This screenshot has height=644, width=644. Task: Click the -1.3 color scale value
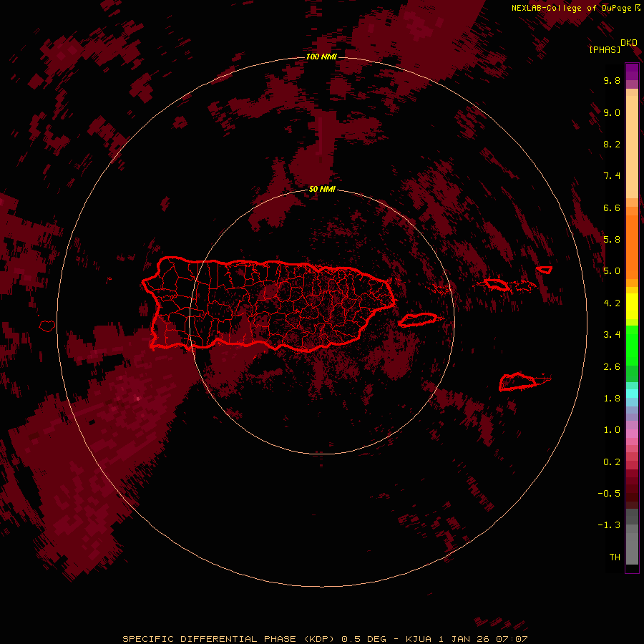tap(609, 525)
